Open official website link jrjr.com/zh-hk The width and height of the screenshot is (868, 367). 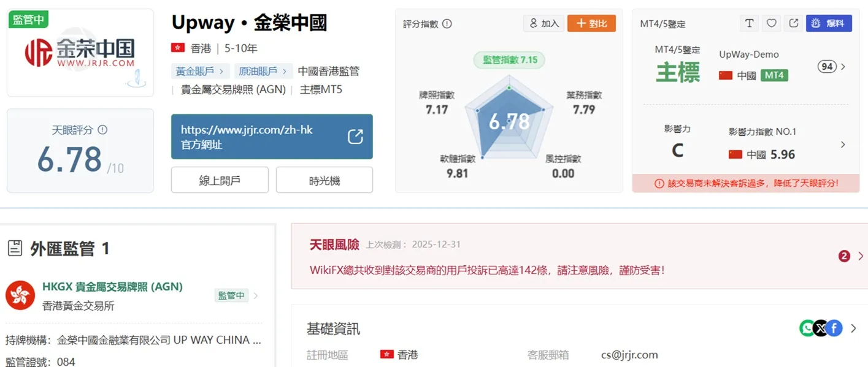(272, 137)
